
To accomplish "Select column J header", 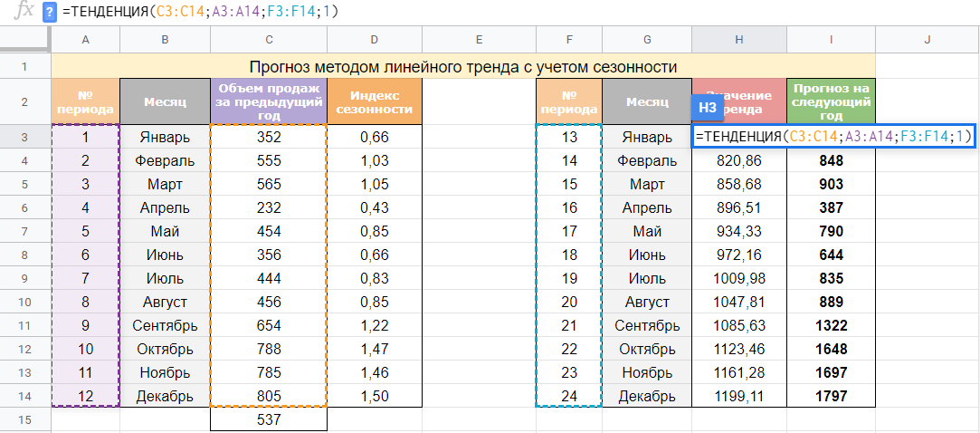I will (928, 40).
